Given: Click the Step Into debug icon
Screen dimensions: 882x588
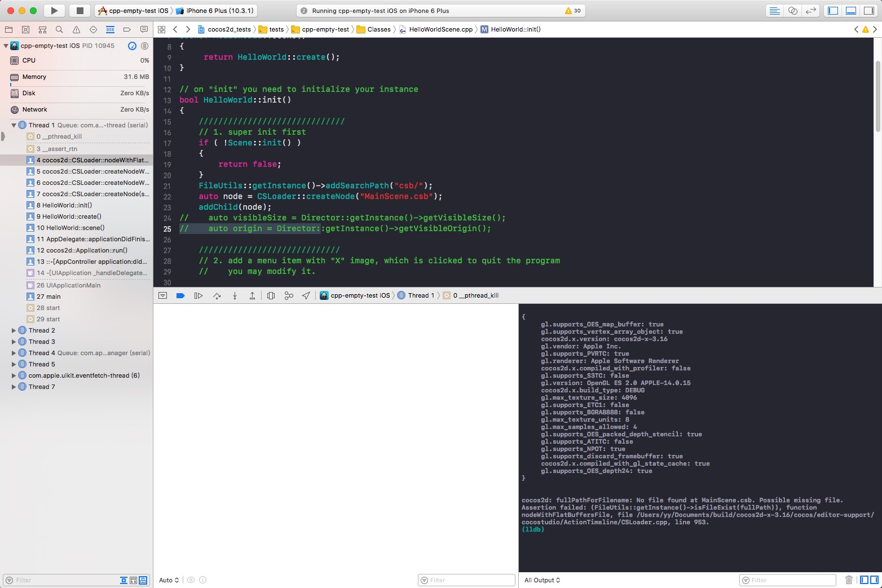Looking at the screenshot, I should (235, 295).
